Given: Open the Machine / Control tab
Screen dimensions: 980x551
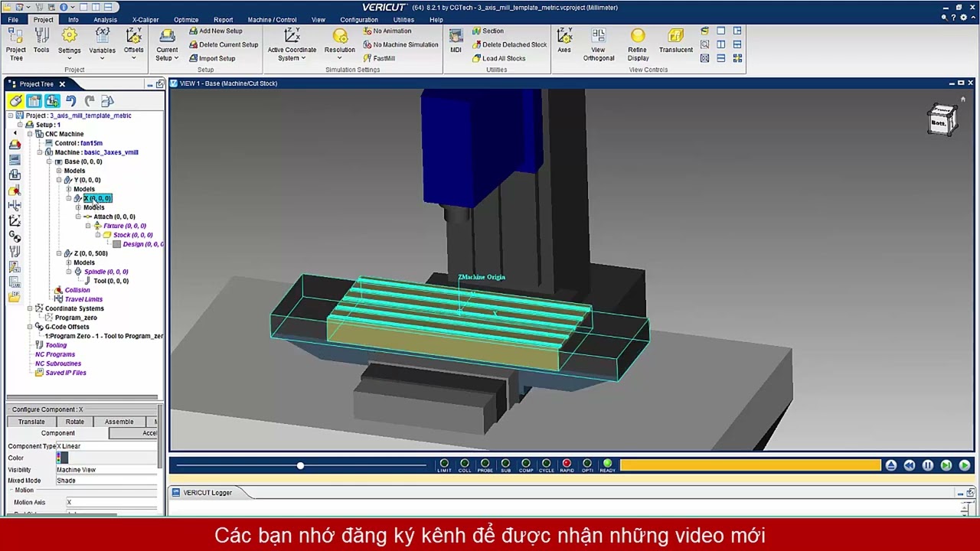Looking at the screenshot, I should (x=272, y=20).
